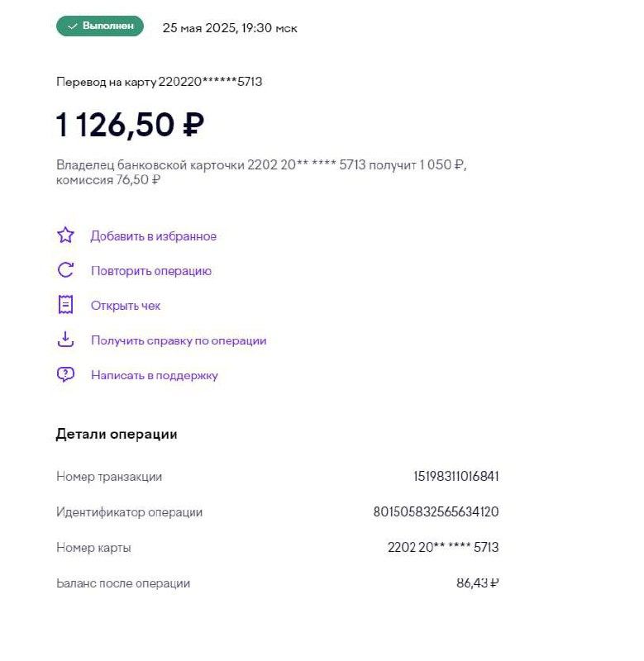Image resolution: width=644 pixels, height=661 pixels.
Task: Click the download arrow icon
Action: click(x=65, y=340)
